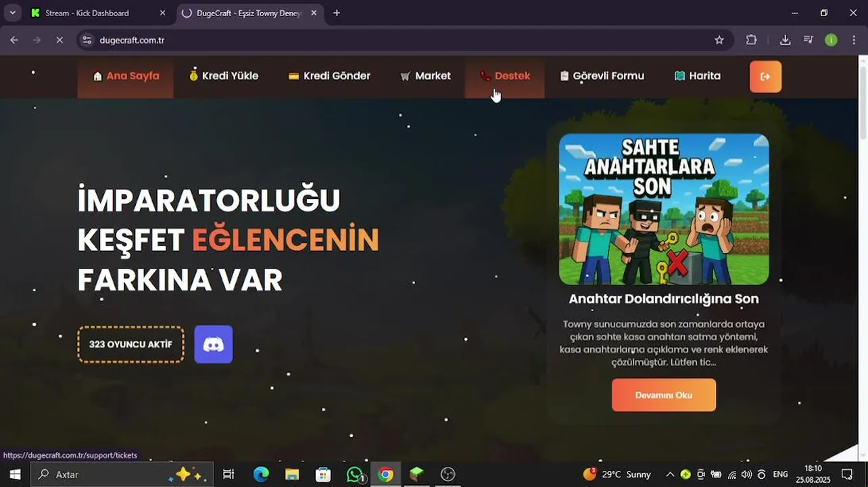Stop loading the page
The image size is (868, 487).
(59, 40)
